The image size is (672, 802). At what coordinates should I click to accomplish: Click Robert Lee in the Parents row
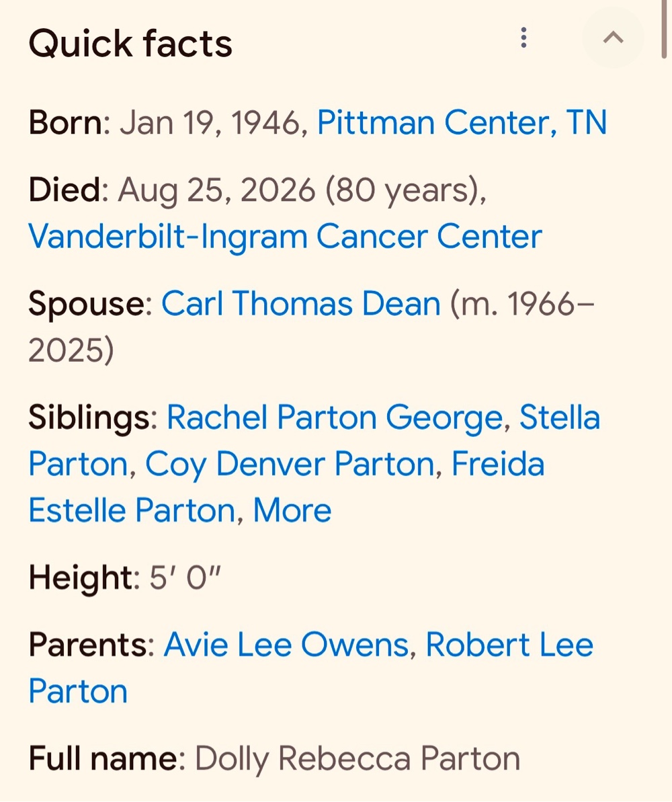pos(509,645)
